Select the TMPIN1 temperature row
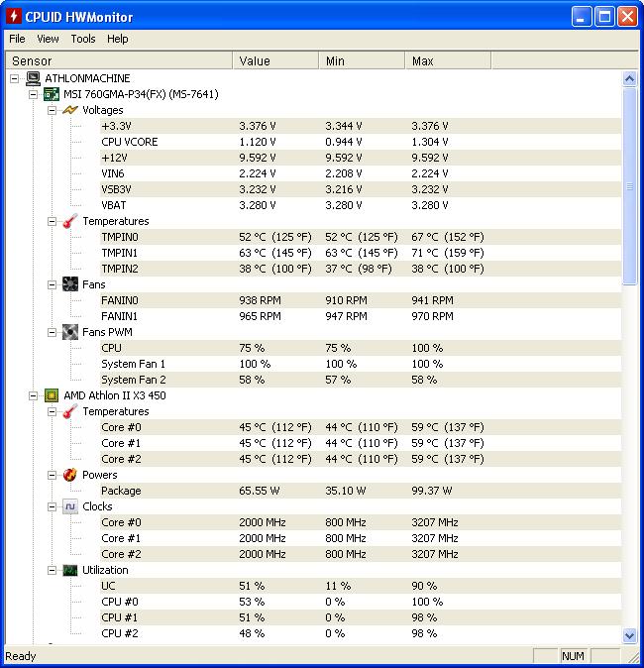 [x=360, y=253]
